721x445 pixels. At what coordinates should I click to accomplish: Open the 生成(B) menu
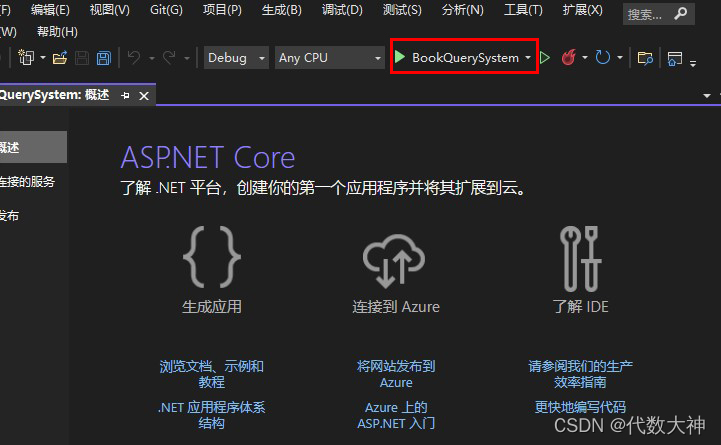(281, 10)
